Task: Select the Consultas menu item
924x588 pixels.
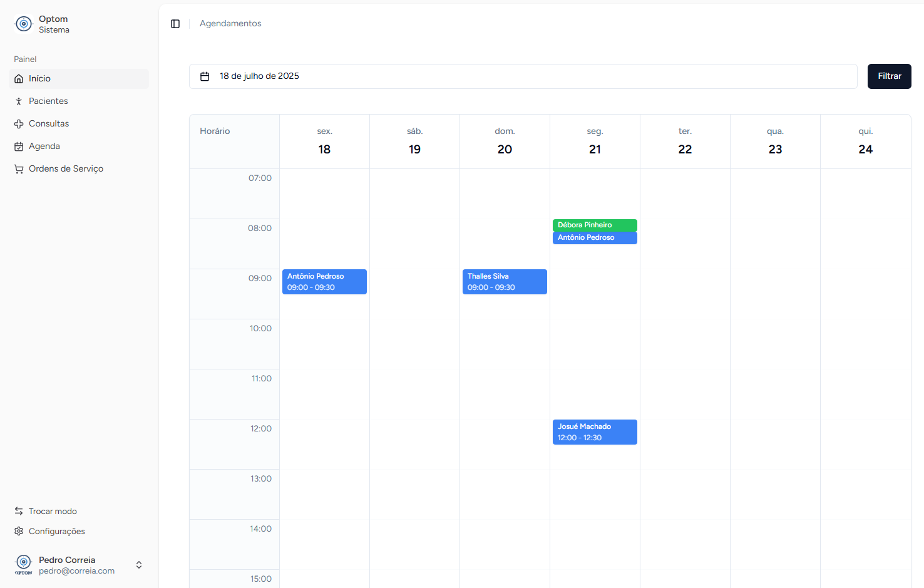Action: click(49, 124)
